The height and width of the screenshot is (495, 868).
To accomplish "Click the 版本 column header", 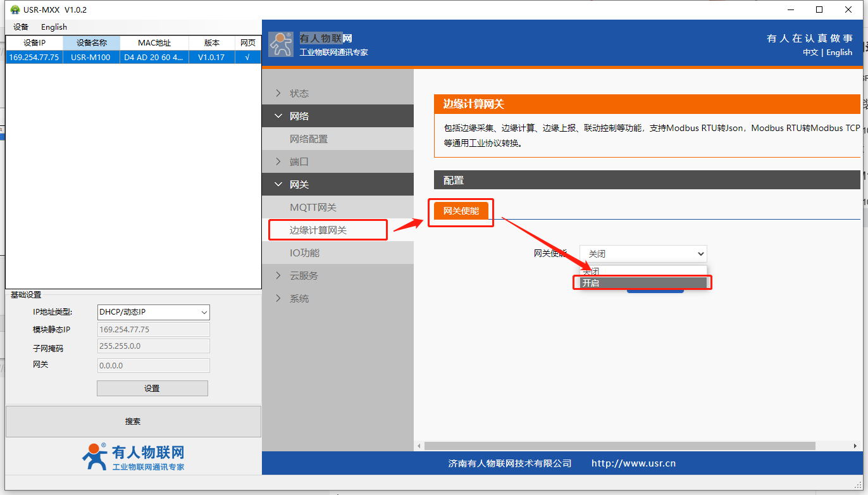I will [x=212, y=43].
